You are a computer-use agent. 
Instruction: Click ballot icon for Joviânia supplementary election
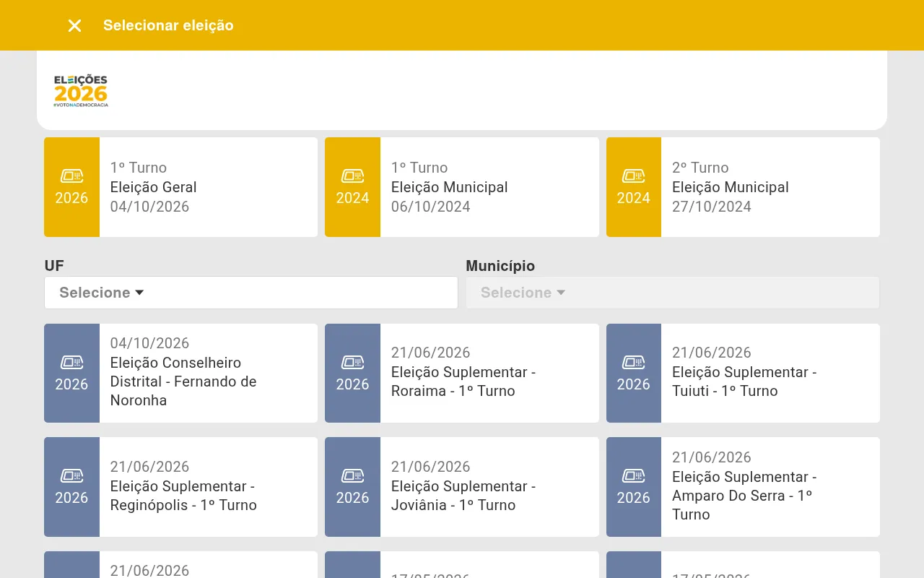352,475
